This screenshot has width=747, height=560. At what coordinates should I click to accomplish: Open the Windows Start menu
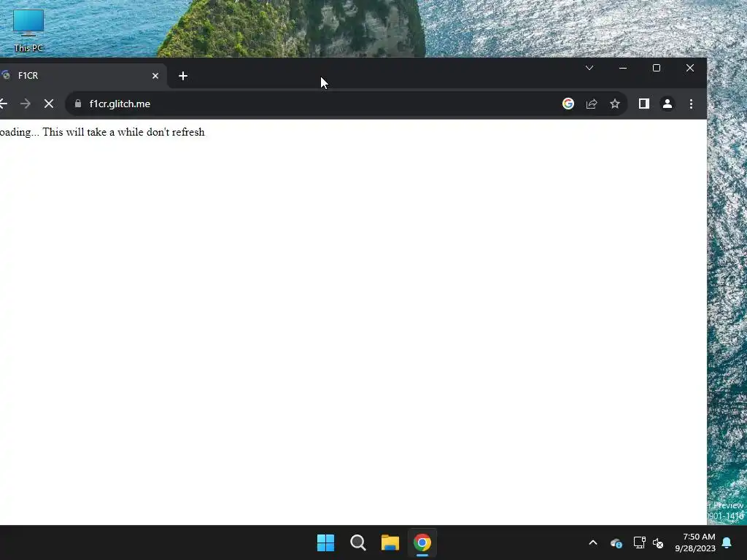pos(326,542)
